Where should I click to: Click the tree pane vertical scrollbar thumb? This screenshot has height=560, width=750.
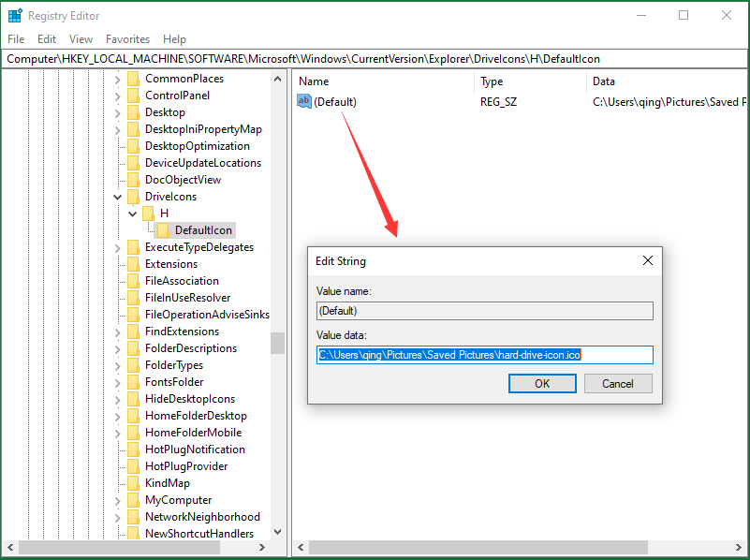pyautogui.click(x=277, y=343)
